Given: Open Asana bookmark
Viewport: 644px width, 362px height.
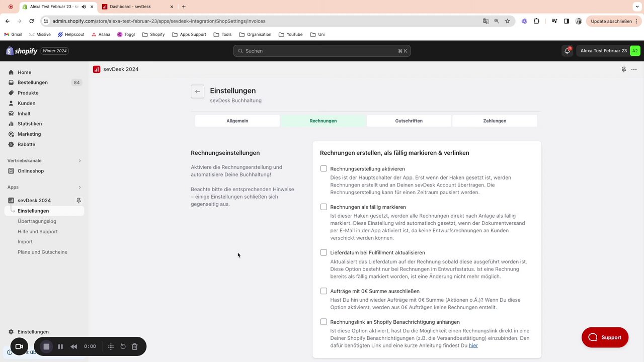Looking at the screenshot, I should (101, 34).
